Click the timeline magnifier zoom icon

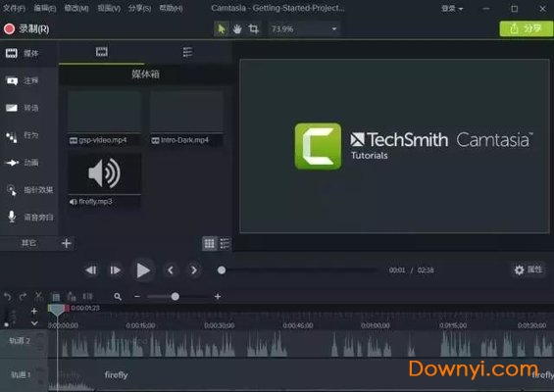click(x=118, y=297)
